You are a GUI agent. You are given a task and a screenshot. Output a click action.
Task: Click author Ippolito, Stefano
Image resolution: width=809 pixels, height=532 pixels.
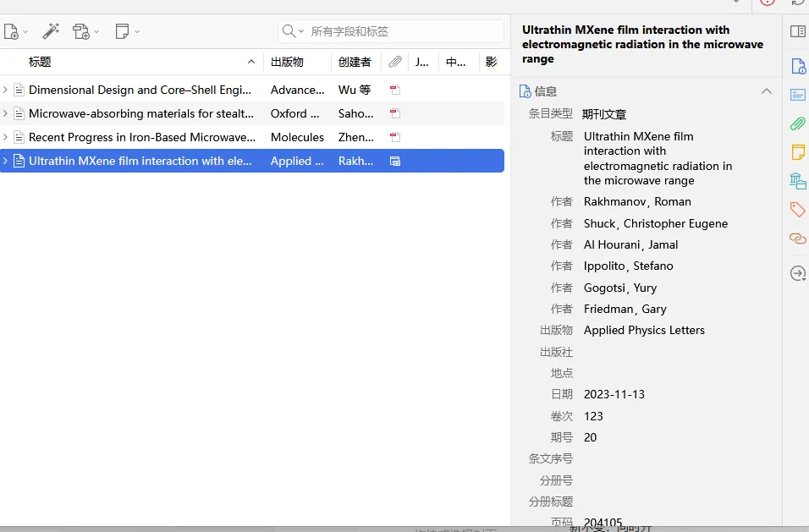pyautogui.click(x=629, y=266)
